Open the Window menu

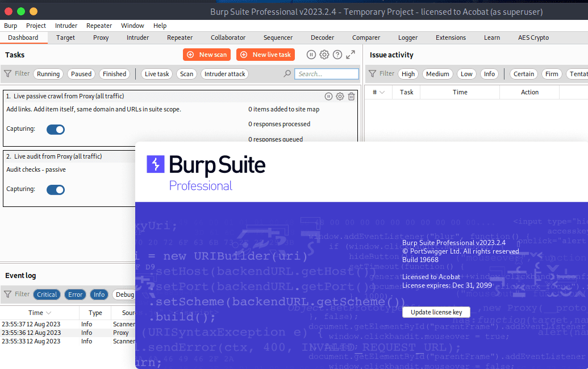(x=132, y=26)
